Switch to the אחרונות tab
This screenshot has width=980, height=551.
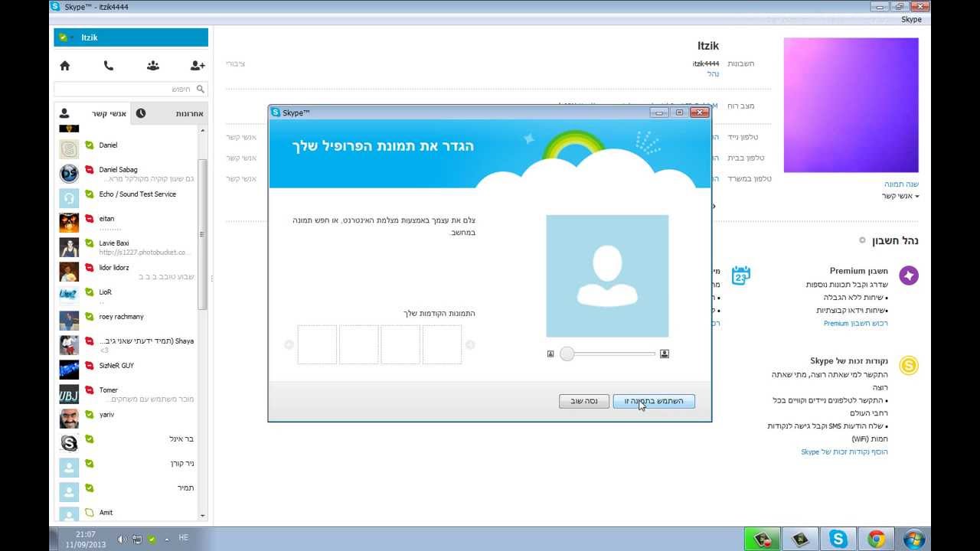click(x=169, y=113)
